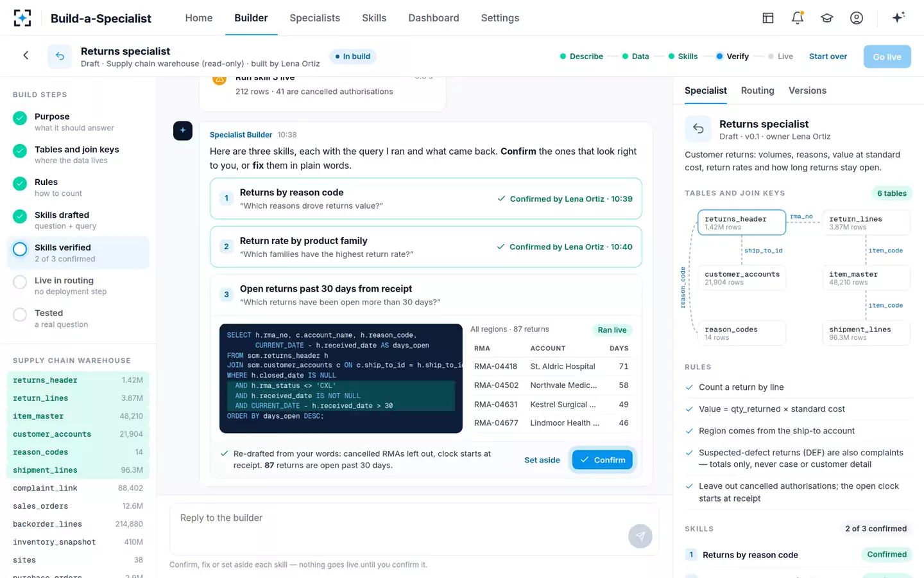Select inventory_snapshot in the warehouse table list
The width and height of the screenshot is (924, 578).
[78, 542]
